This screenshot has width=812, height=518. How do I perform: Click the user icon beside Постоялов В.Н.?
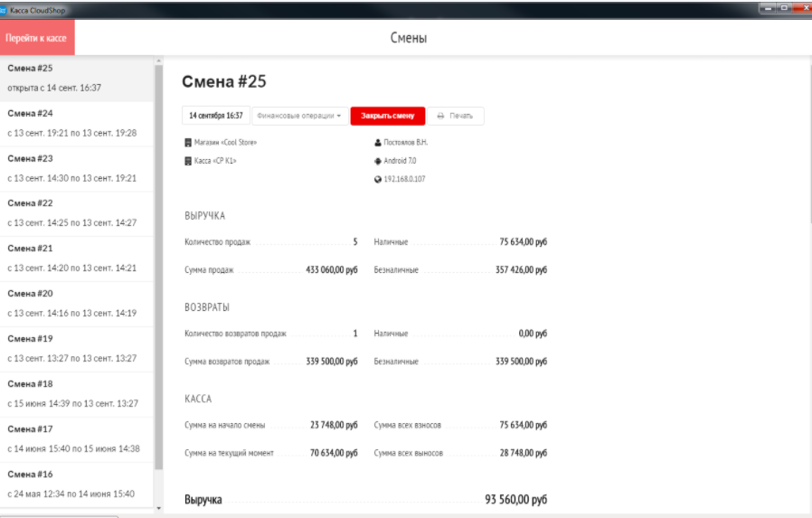click(378, 142)
